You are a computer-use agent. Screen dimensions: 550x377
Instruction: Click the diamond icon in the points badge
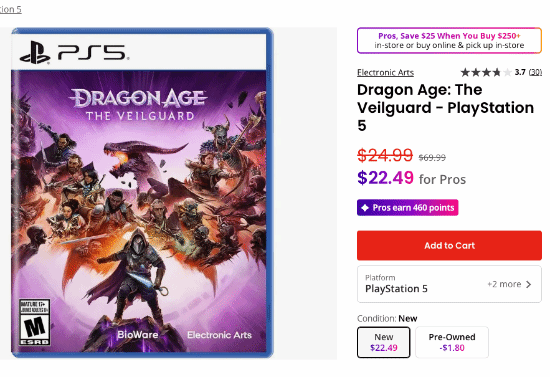(365, 208)
